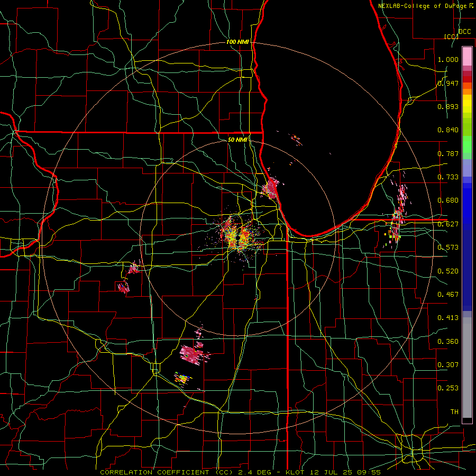
Task: Click the magenta echo on the Lake Michigan shoreline
Action: (270, 189)
